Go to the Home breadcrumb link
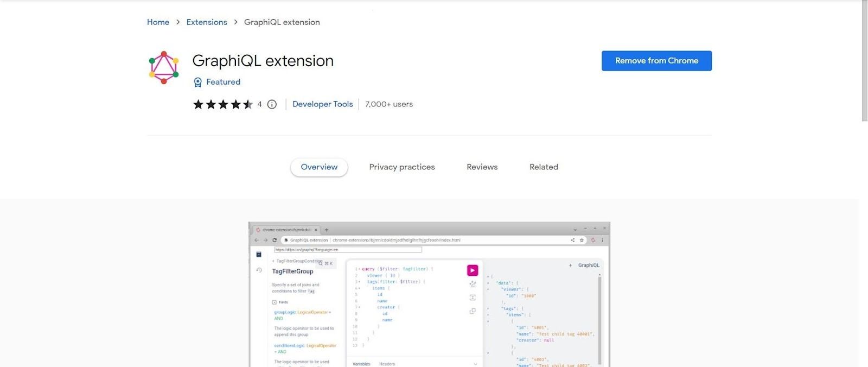 click(x=158, y=22)
